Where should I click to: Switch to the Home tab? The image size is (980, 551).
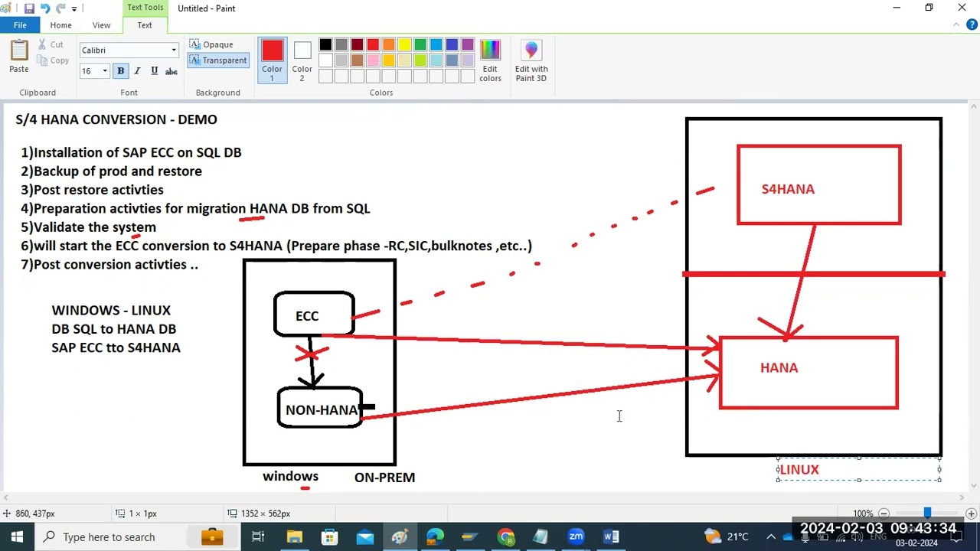pyautogui.click(x=60, y=25)
